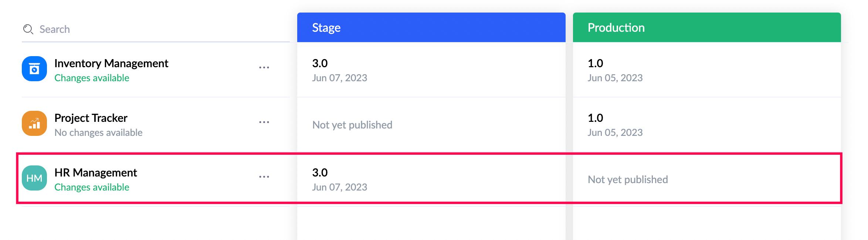The width and height of the screenshot is (868, 240).
Task: Click Inventory Management's Changes available status
Action: point(92,78)
